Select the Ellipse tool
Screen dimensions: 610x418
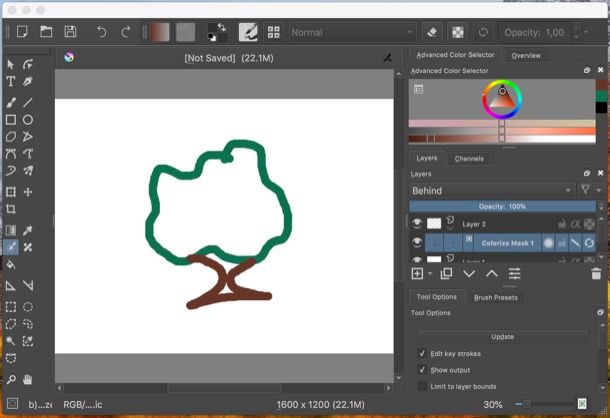[28, 120]
